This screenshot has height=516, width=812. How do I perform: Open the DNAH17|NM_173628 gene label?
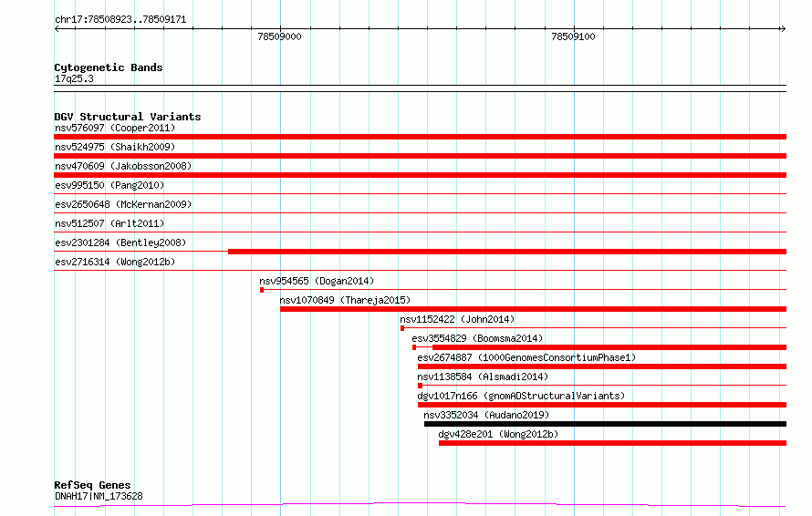click(x=99, y=496)
